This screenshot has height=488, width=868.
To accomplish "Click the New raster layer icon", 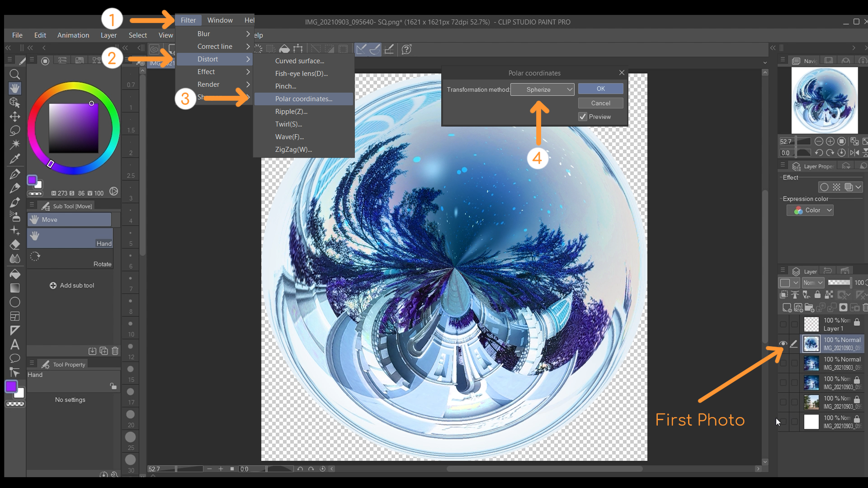I will pyautogui.click(x=787, y=307).
